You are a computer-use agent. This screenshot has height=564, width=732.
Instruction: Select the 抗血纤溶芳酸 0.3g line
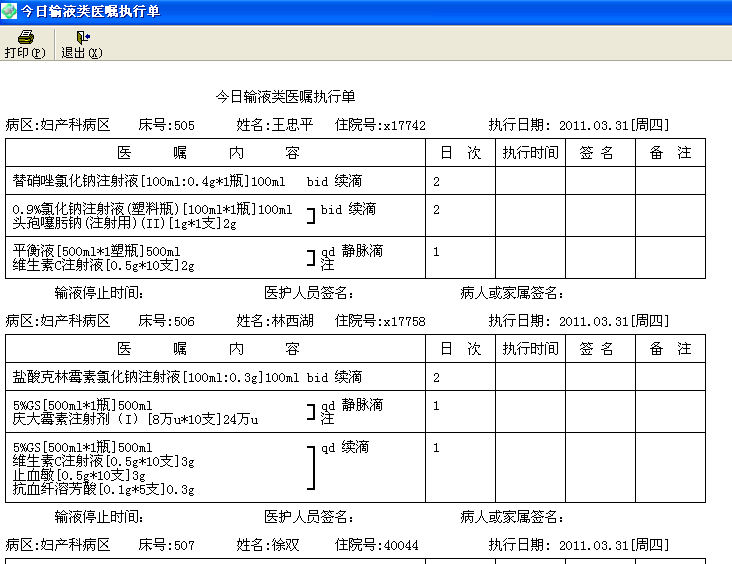coord(103,489)
